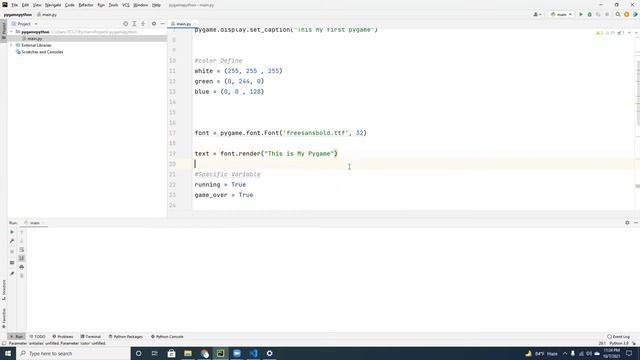
Task: Open the Code menu
Action: tap(70, 5)
